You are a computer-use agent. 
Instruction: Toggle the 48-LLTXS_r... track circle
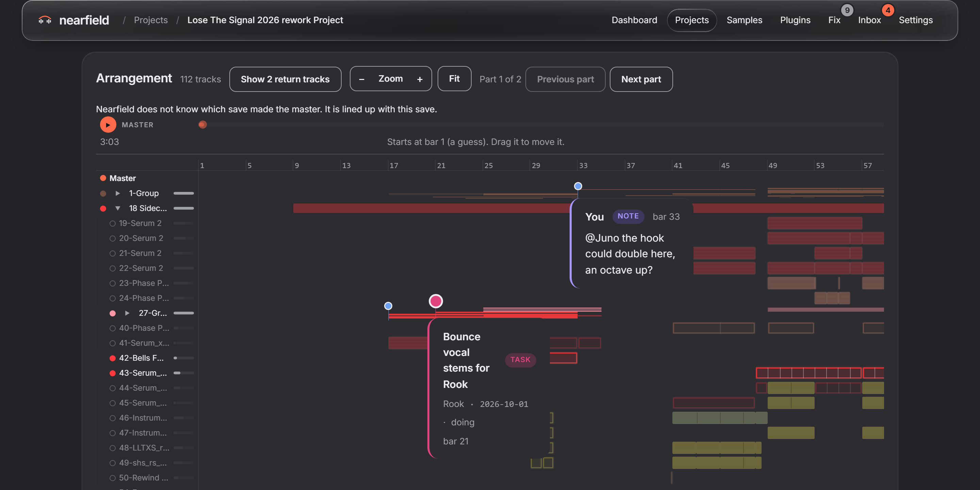(x=113, y=448)
